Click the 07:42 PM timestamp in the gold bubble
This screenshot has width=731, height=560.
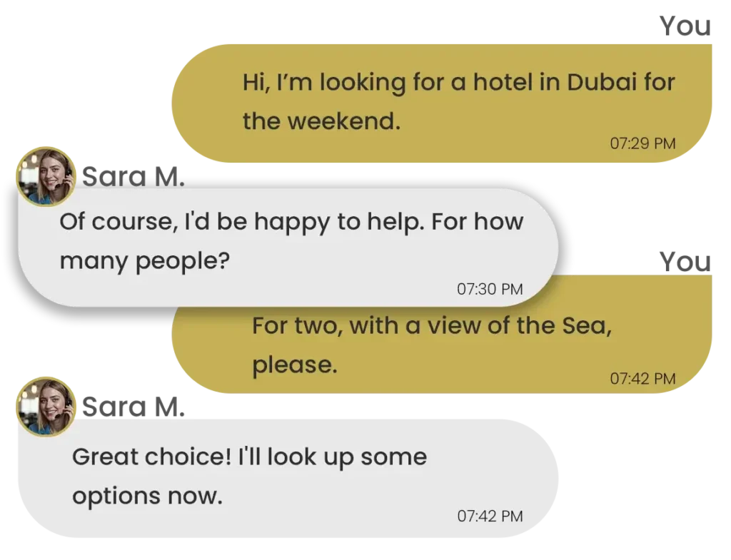(x=642, y=378)
